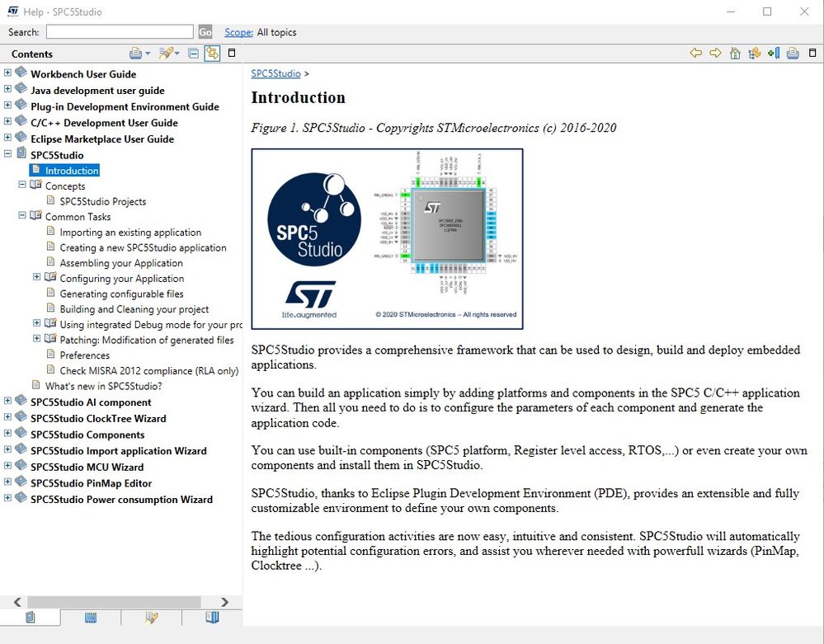Expand SPC5Studio PinMap Editor node
The height and width of the screenshot is (644, 824).
click(x=7, y=482)
